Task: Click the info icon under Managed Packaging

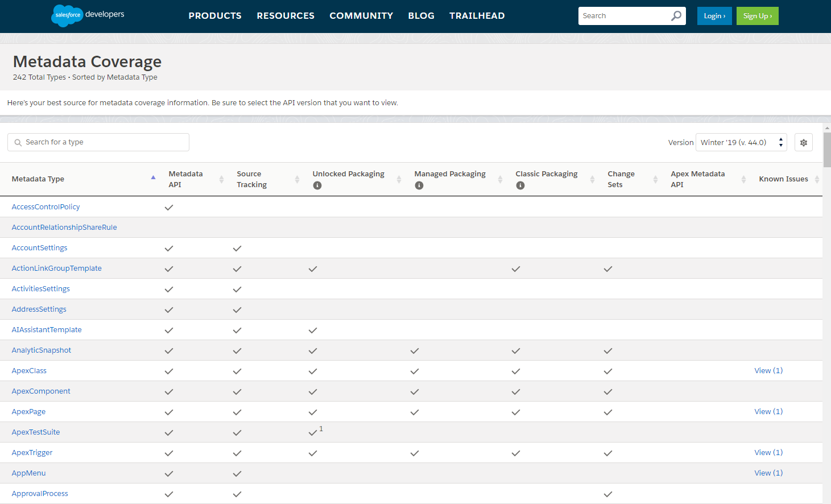Action: pyautogui.click(x=419, y=185)
